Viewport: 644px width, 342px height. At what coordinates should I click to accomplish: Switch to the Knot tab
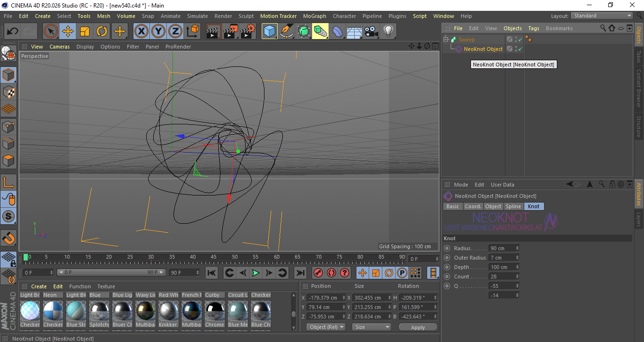pos(534,206)
